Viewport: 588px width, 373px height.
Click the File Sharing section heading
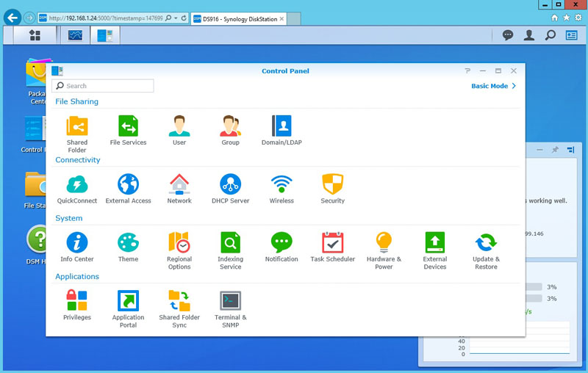point(77,101)
